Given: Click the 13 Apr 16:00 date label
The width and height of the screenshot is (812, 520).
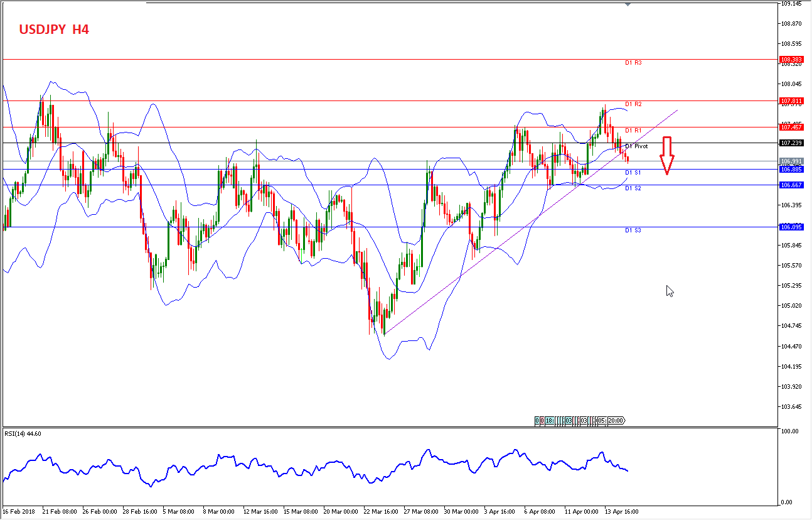Looking at the screenshot, I should tap(622, 511).
